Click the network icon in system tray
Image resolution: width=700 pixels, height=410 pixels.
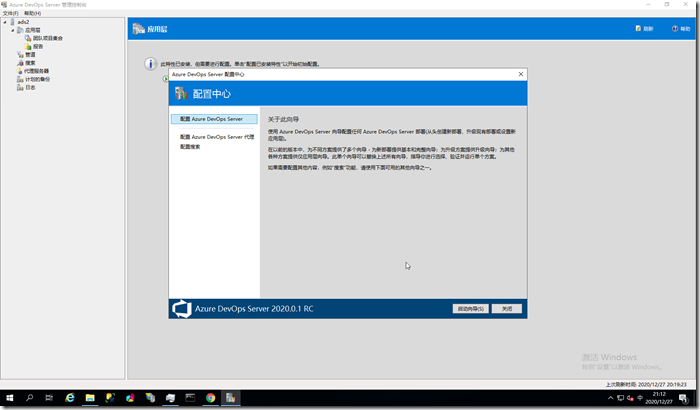(620, 397)
